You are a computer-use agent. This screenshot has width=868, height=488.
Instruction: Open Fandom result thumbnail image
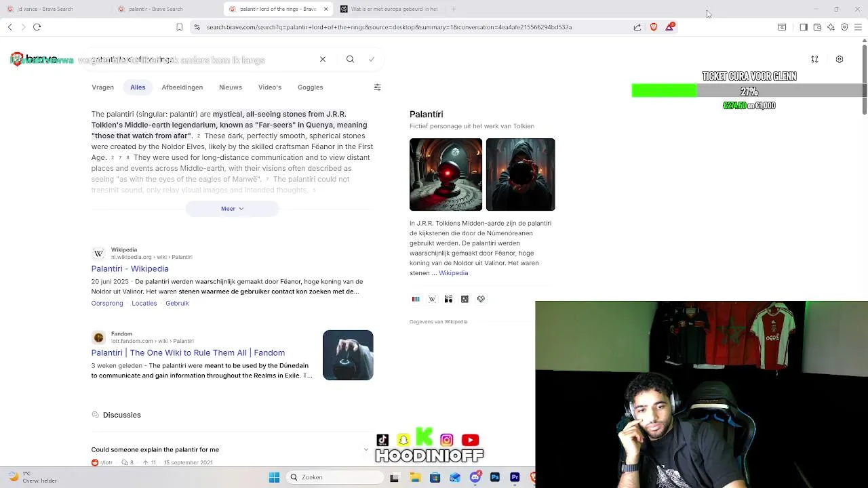[x=348, y=355]
